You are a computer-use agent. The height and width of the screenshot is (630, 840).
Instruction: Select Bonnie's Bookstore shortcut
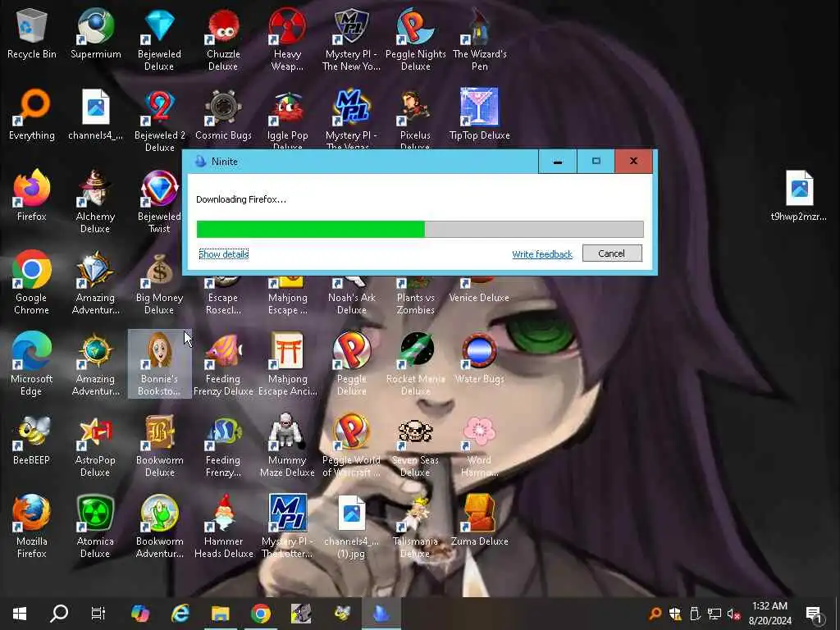point(159,364)
